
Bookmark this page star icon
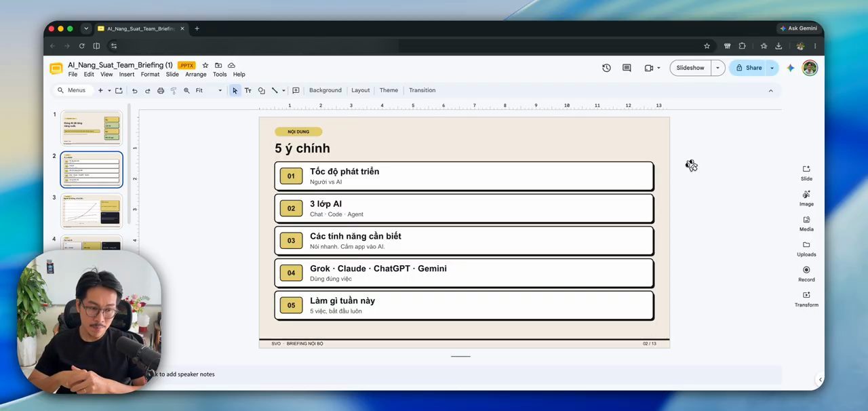point(707,46)
